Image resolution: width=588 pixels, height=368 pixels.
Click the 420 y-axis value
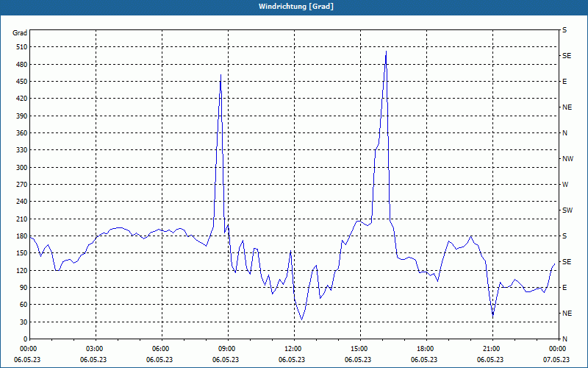click(22, 99)
